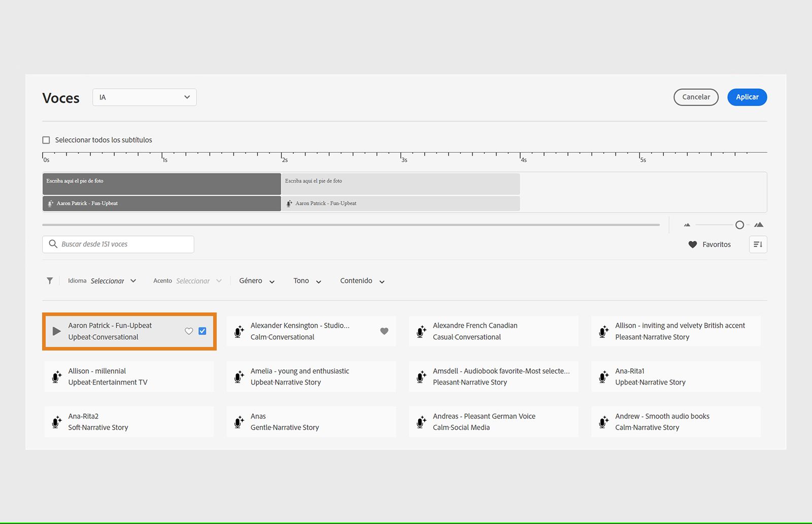Open the IA voice type dropdown

coord(145,97)
